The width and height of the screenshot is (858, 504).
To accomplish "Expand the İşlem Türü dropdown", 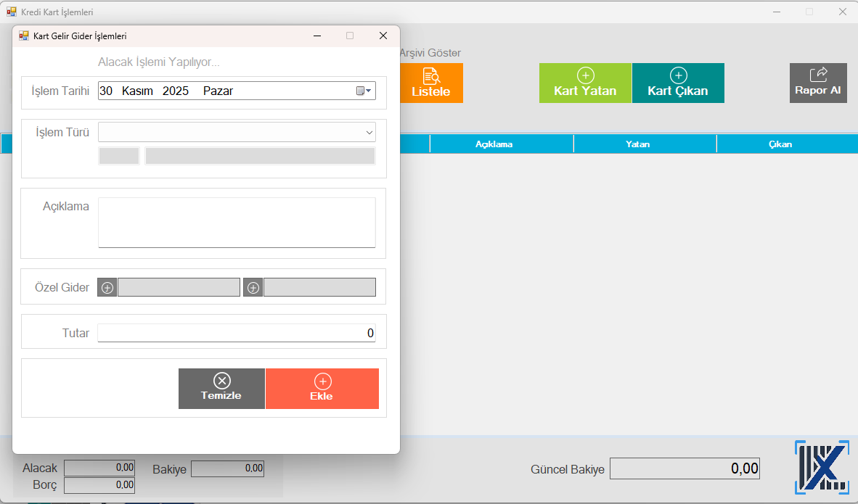I will click(369, 133).
